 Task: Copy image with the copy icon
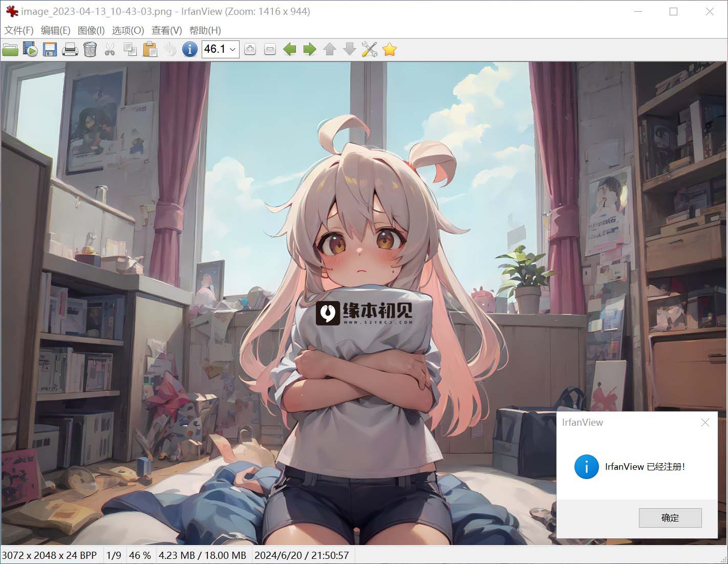(x=130, y=50)
